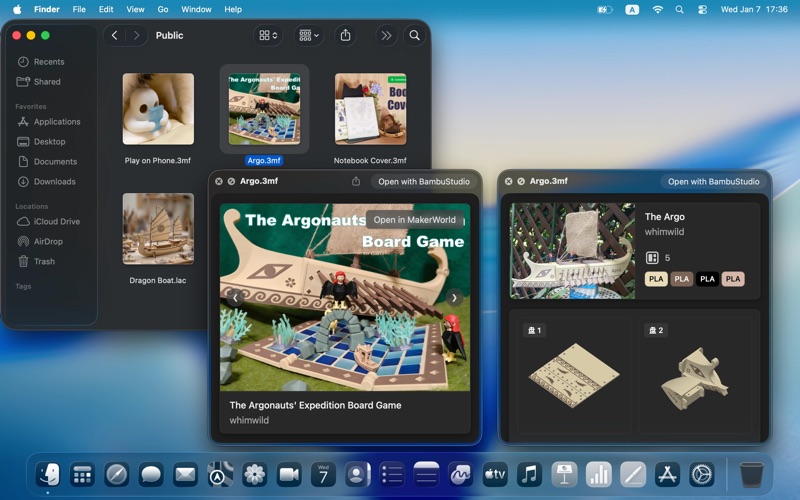The width and height of the screenshot is (800, 500).
Task: Open the Finder icon view switcher
Action: (268, 35)
